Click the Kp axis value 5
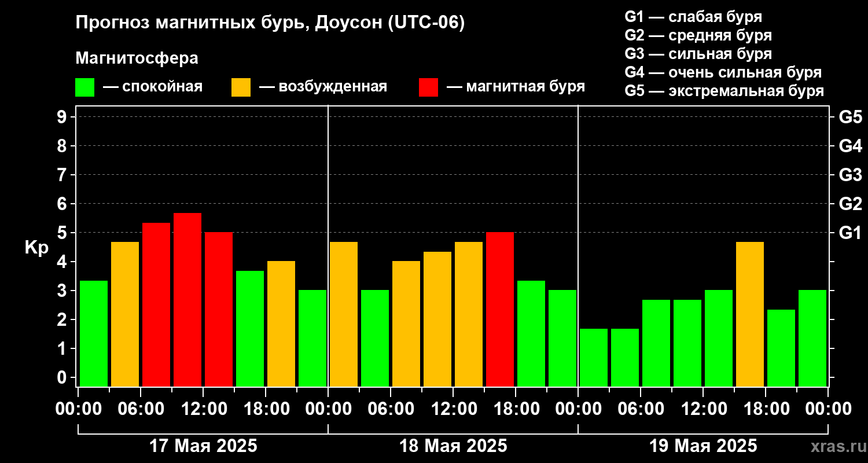The height and width of the screenshot is (463, 868). coord(63,233)
